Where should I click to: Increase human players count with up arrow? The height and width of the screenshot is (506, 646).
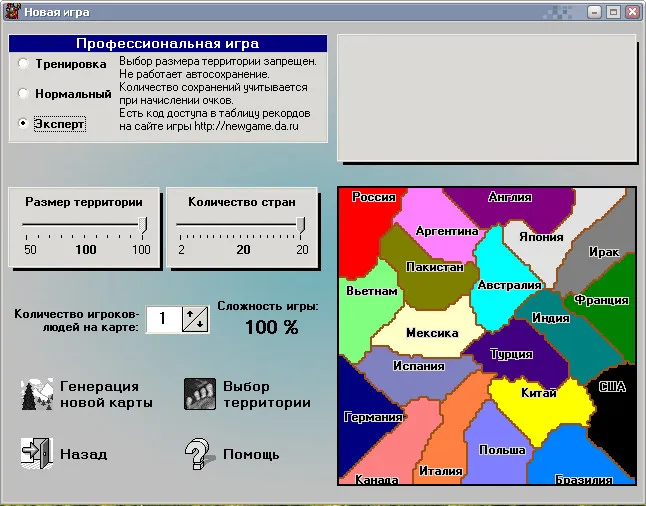coord(192,314)
